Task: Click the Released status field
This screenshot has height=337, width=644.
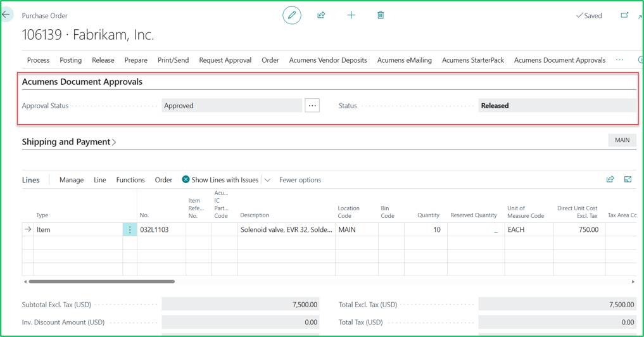Action: pos(557,106)
